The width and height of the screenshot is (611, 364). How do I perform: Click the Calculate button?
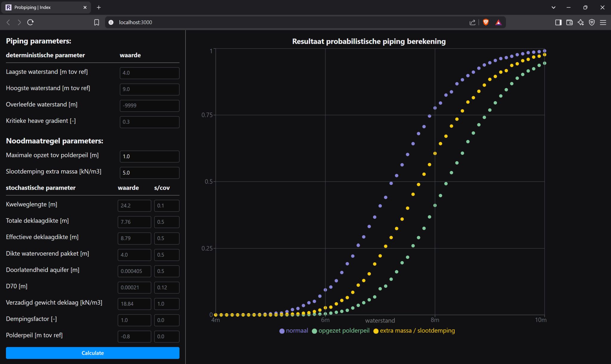pos(92,353)
